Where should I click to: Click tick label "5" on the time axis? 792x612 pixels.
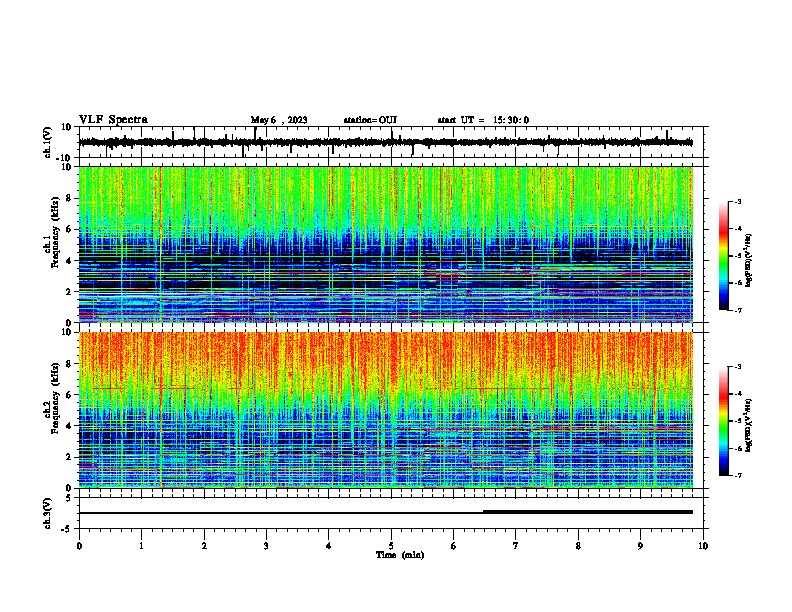[x=391, y=546]
